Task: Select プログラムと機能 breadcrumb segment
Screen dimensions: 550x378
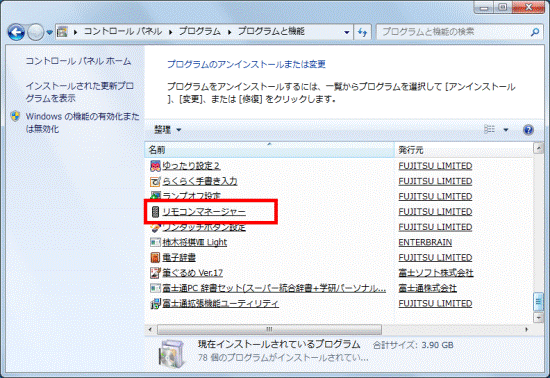Action: tap(271, 32)
